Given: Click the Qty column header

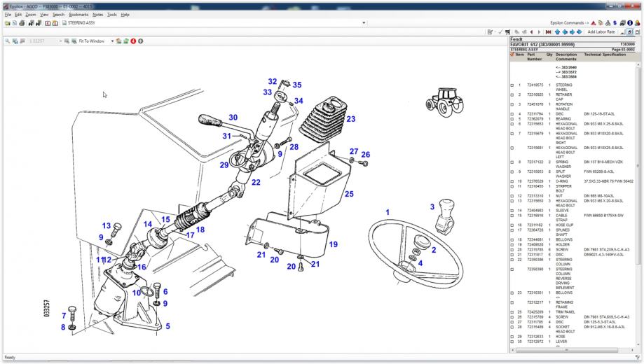Looking at the screenshot, I should pyautogui.click(x=549, y=55).
